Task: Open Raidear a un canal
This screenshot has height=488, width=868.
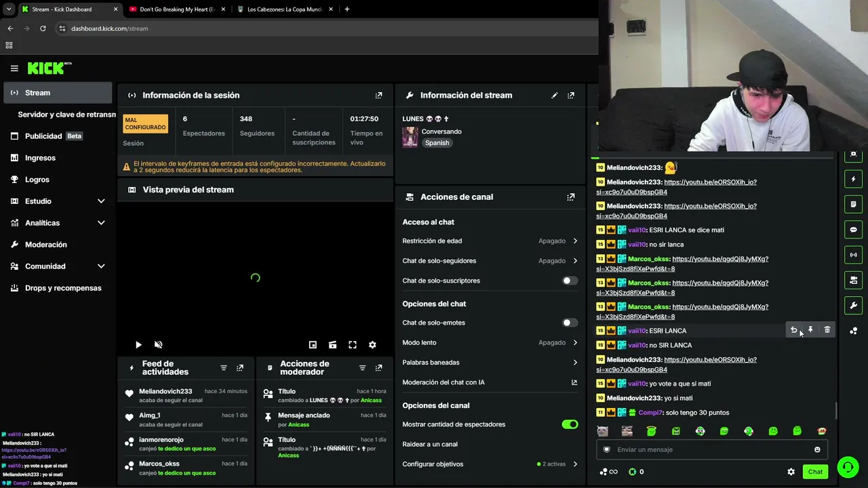Action: pos(490,445)
